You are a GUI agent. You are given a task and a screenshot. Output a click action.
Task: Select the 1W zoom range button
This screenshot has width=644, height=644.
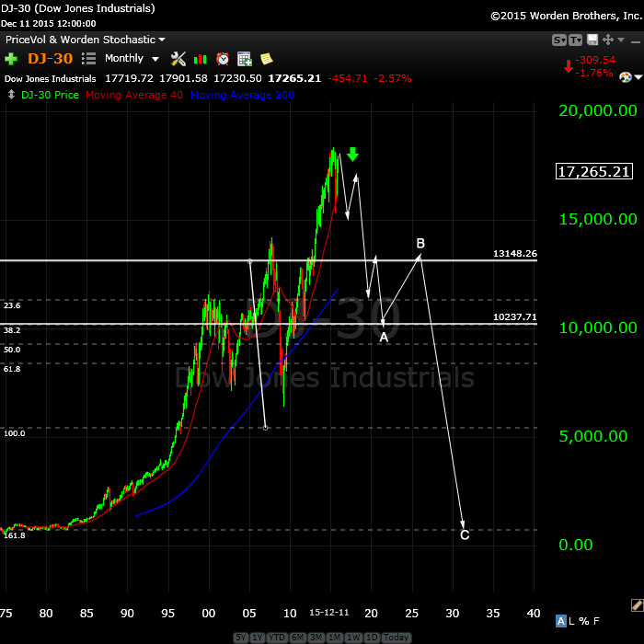353,637
